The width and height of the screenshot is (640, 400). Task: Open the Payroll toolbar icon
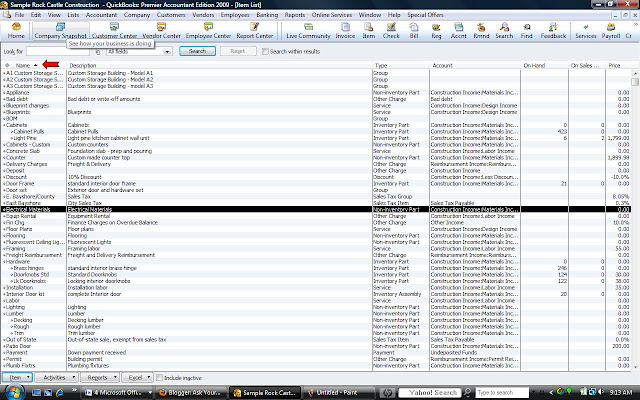tap(611, 31)
